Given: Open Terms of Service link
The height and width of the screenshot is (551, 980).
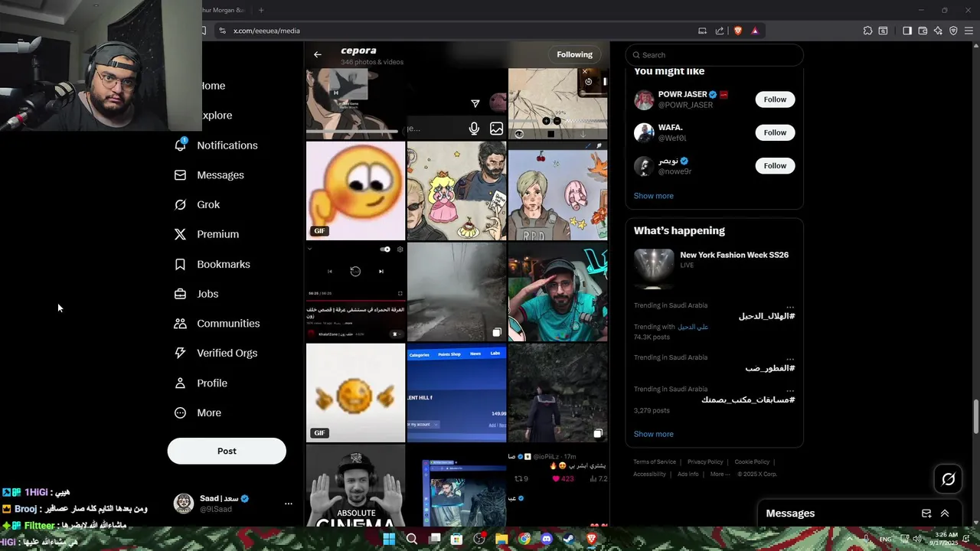Looking at the screenshot, I should (x=655, y=462).
